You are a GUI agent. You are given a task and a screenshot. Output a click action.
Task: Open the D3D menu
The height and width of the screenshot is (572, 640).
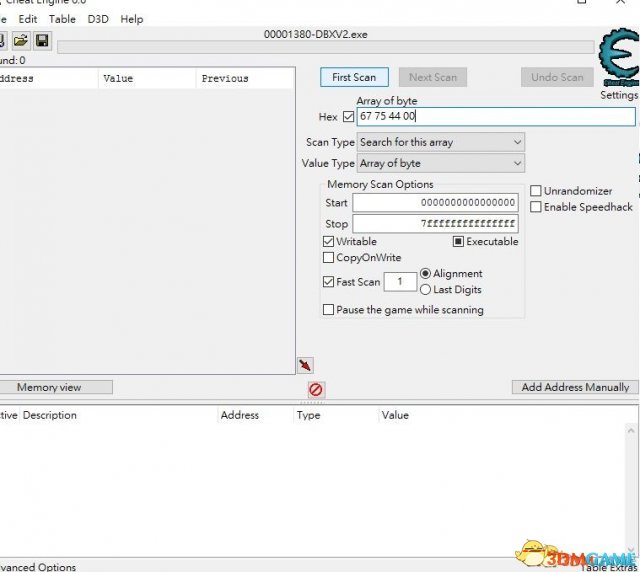pyautogui.click(x=98, y=19)
